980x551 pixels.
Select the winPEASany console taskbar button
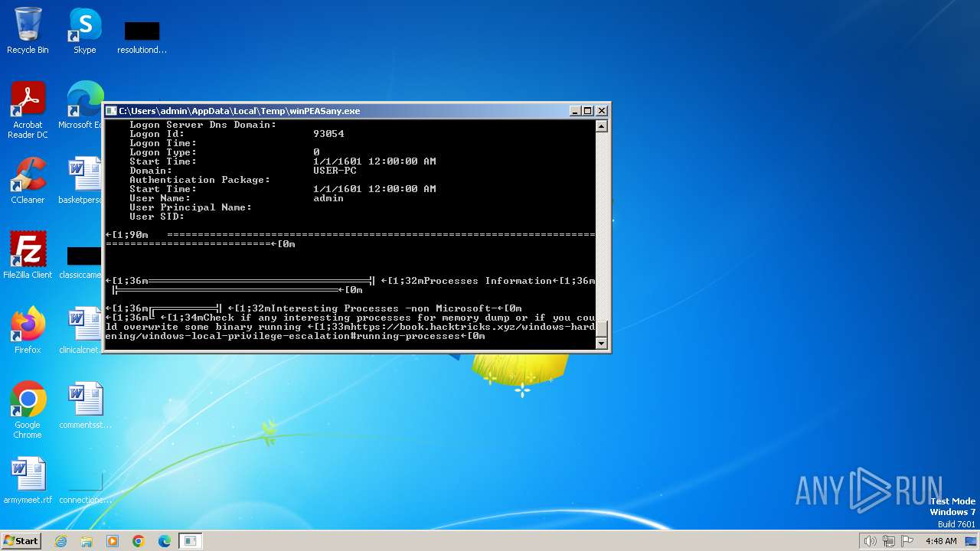(191, 541)
